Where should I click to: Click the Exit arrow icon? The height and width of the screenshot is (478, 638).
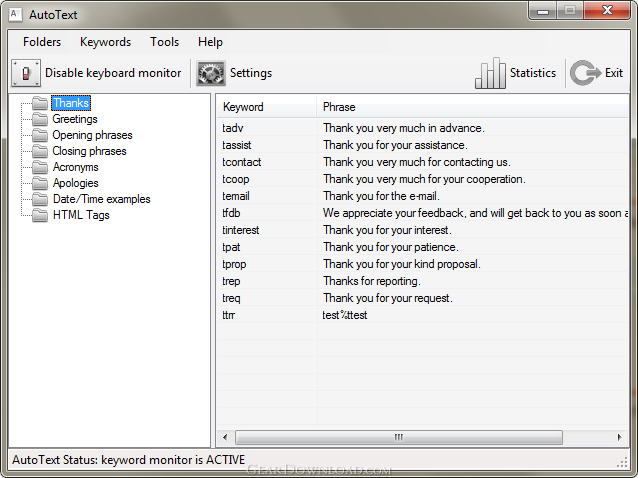(x=586, y=73)
